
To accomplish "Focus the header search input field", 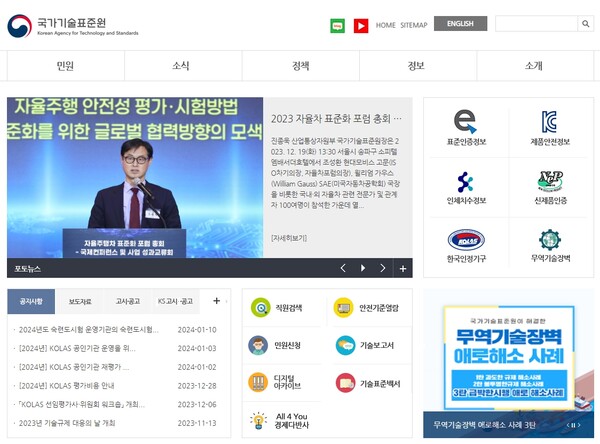I will [x=536, y=24].
